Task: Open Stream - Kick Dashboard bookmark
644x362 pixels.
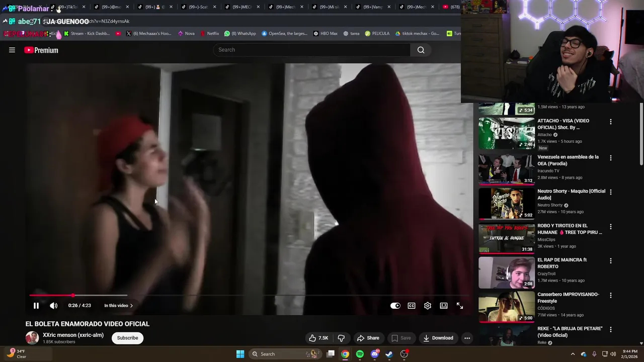Action: pyautogui.click(x=87, y=34)
